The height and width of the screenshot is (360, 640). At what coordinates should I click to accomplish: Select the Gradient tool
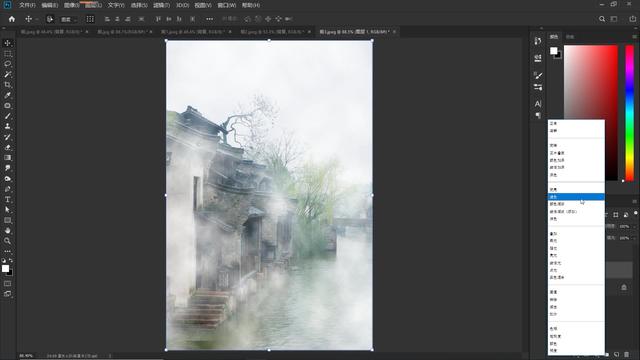tap(7, 158)
